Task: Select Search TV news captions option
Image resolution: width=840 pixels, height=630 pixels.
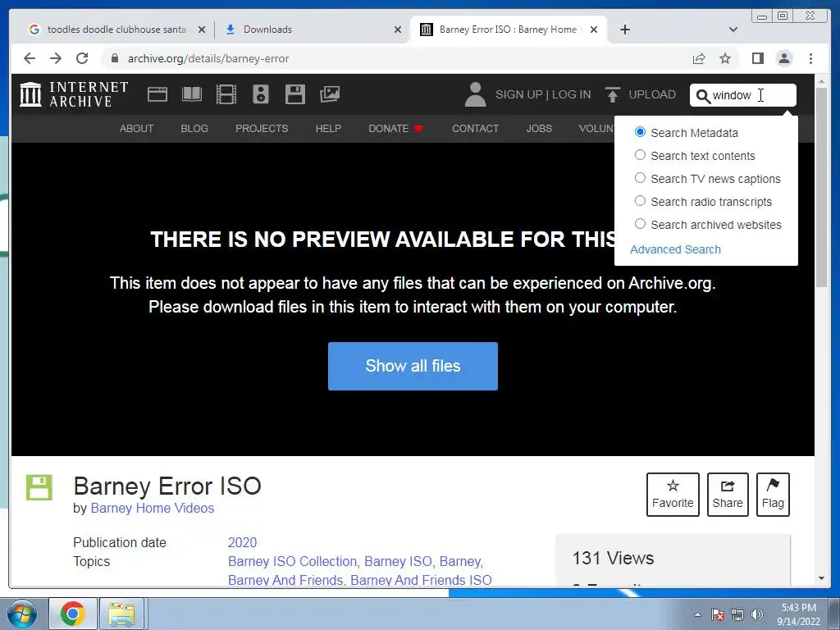Action: (x=640, y=178)
